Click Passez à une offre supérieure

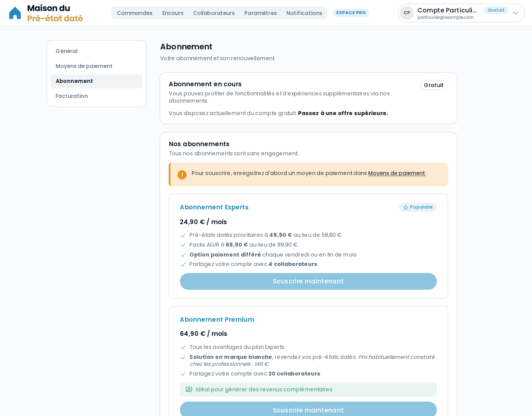click(x=343, y=113)
